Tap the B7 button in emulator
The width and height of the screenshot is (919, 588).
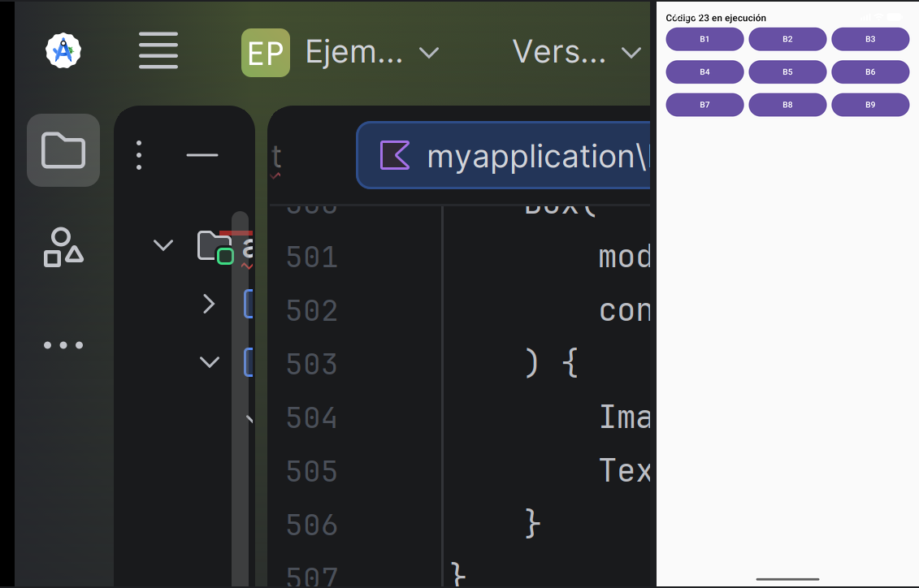[704, 105]
